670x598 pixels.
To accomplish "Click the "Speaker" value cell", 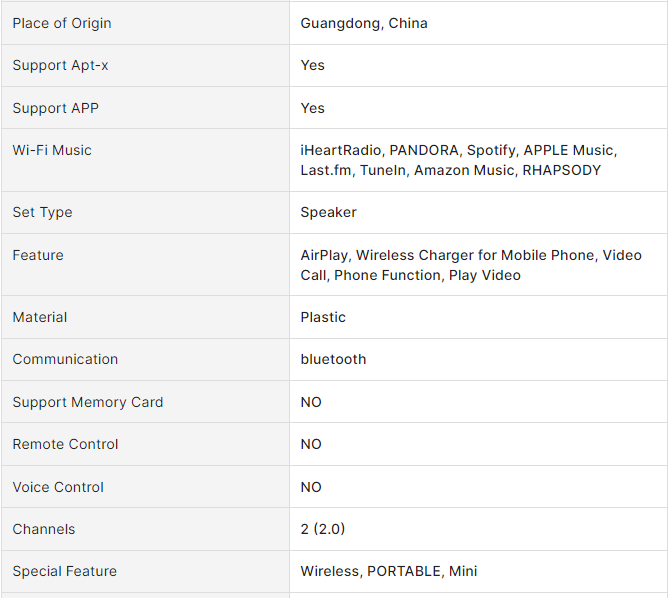I will [328, 212].
